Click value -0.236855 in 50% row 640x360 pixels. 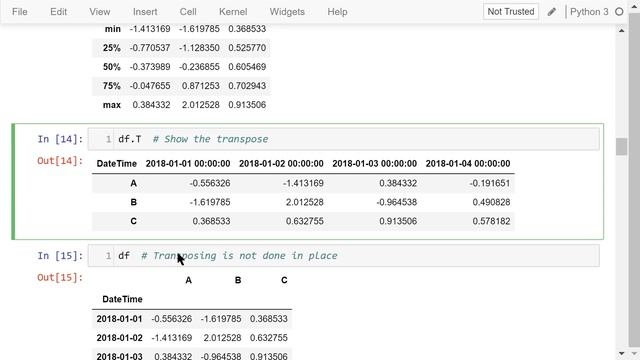(199, 67)
